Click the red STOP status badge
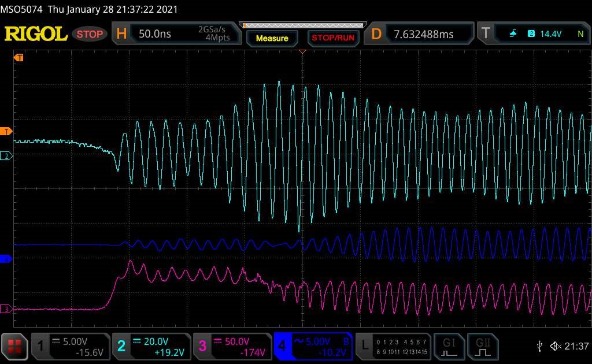This screenshot has width=592, height=364. point(90,34)
